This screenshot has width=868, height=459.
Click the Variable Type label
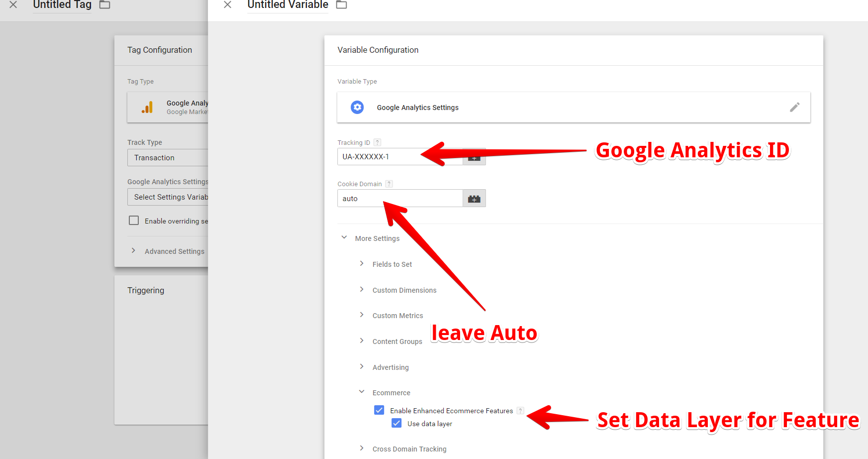(x=357, y=81)
